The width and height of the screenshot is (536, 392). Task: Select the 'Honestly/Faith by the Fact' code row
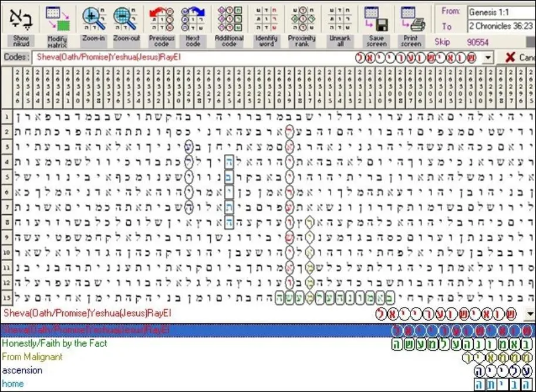[x=268, y=344]
